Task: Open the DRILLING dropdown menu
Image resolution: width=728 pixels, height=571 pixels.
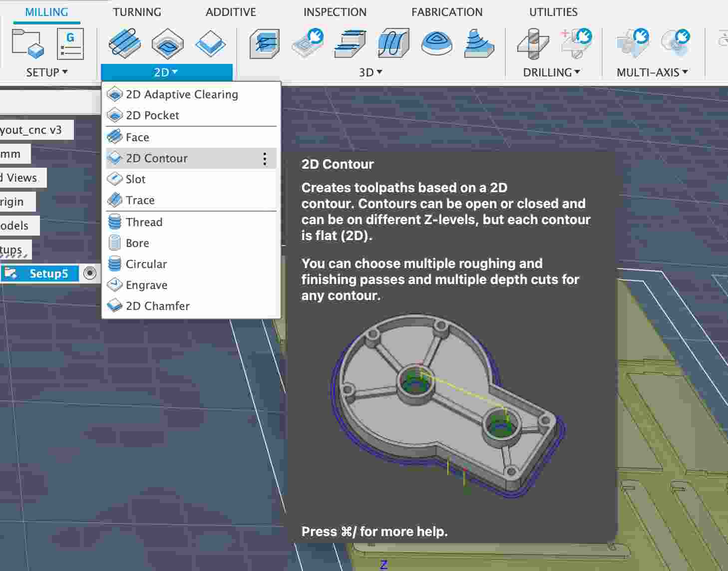Action: pyautogui.click(x=551, y=72)
